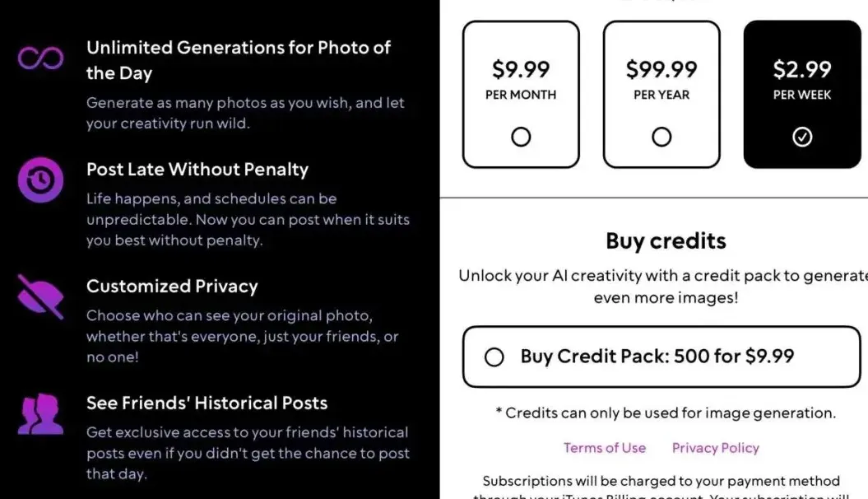
Task: Click the crossed-out eye privacy icon
Action: pos(41,296)
